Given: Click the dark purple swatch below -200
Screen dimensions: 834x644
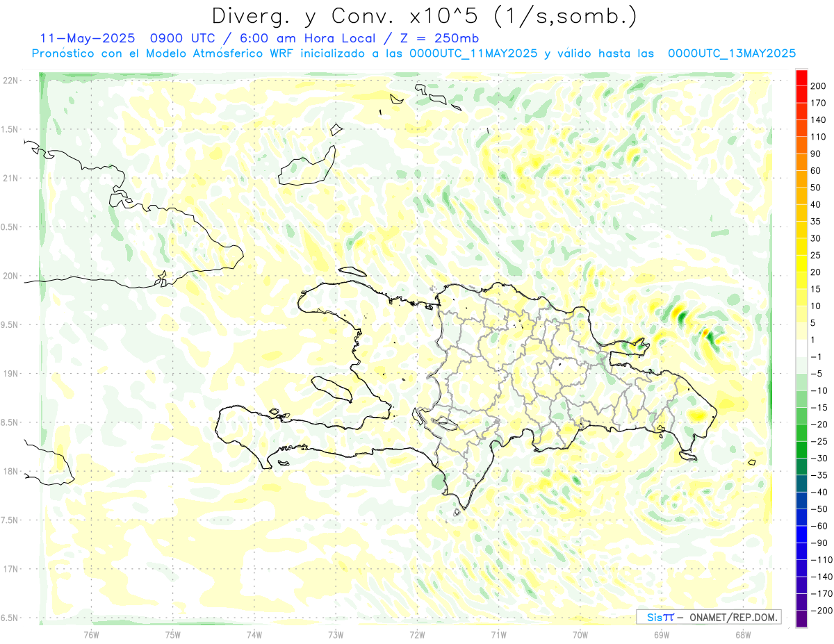Looking at the screenshot, I should [x=801, y=619].
